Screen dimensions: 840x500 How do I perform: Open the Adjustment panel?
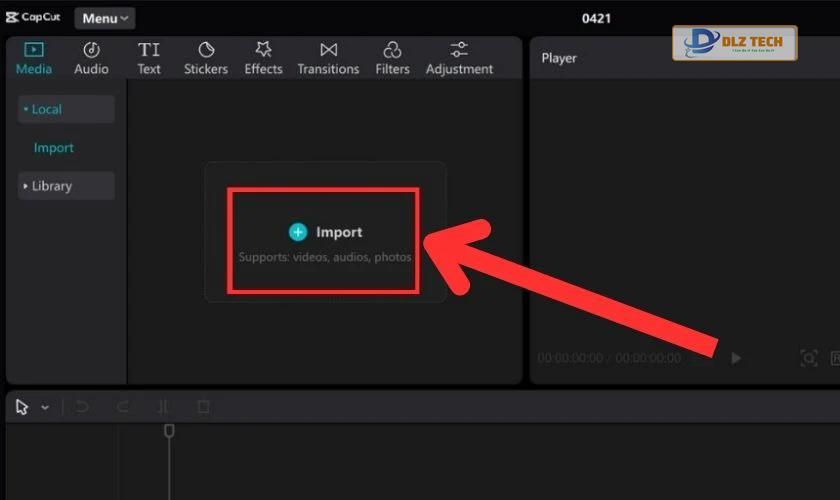459,58
